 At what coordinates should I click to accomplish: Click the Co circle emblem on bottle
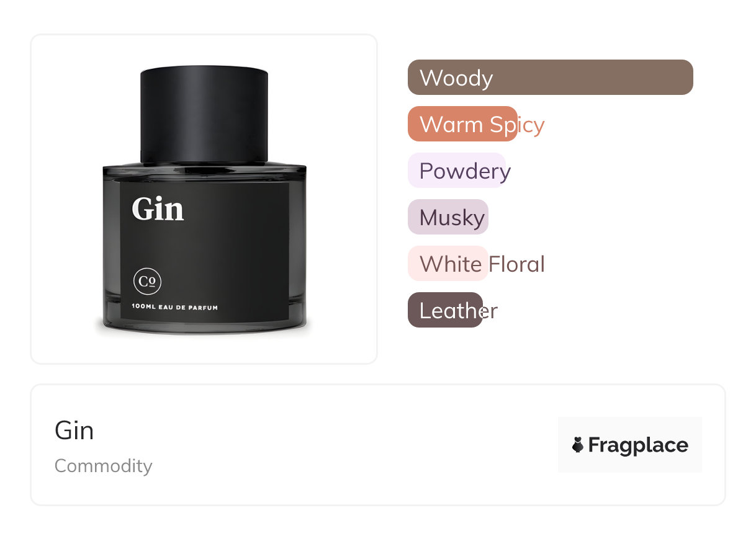[147, 282]
